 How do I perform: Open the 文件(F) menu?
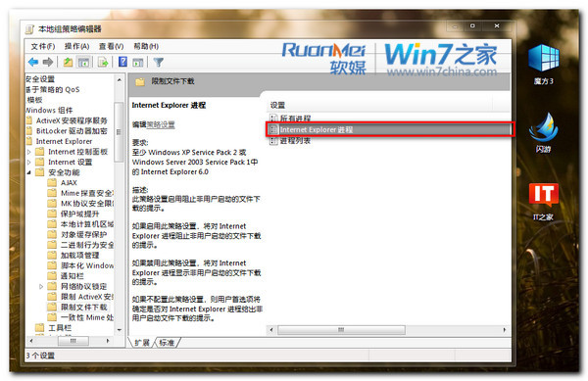pyautogui.click(x=43, y=46)
